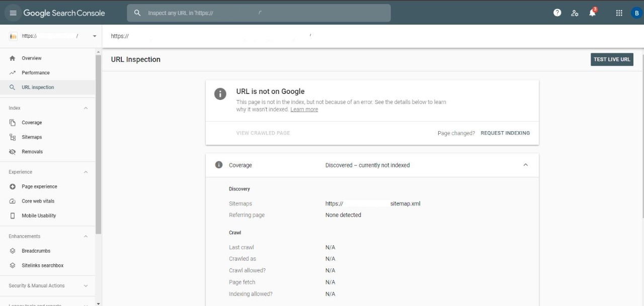Click 'Discovered – currently not indexed' status text
The image size is (644, 306).
pos(367,165)
